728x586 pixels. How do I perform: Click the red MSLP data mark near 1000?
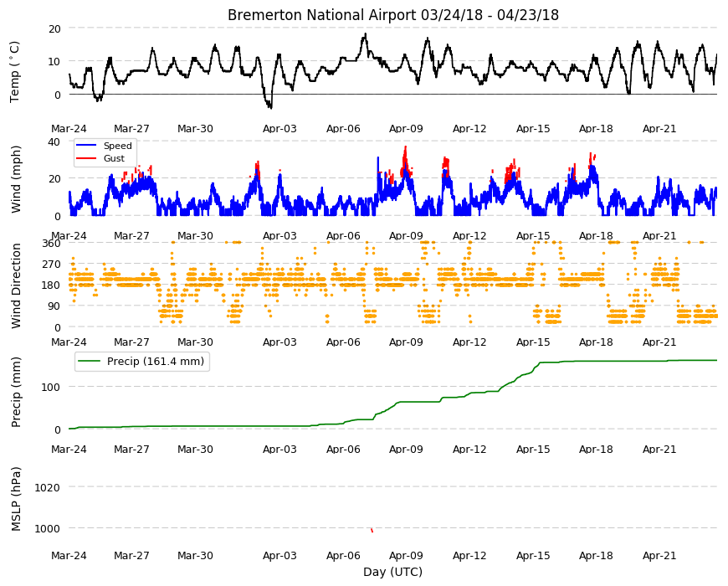click(372, 530)
